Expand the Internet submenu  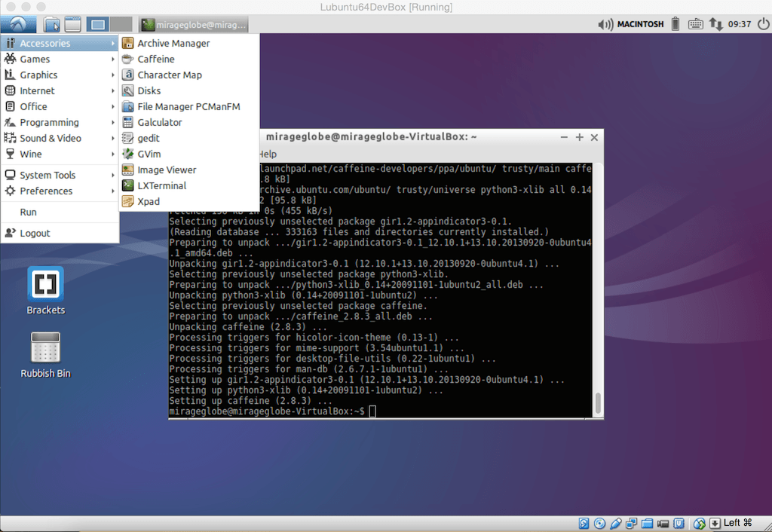[60, 90]
